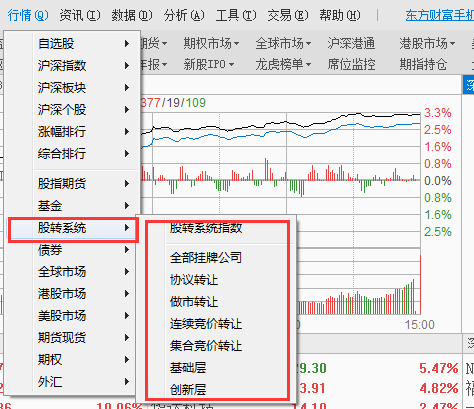474x409 pixels.
Task: Open the 龙虎榜单 dropdown
Action: point(283,64)
